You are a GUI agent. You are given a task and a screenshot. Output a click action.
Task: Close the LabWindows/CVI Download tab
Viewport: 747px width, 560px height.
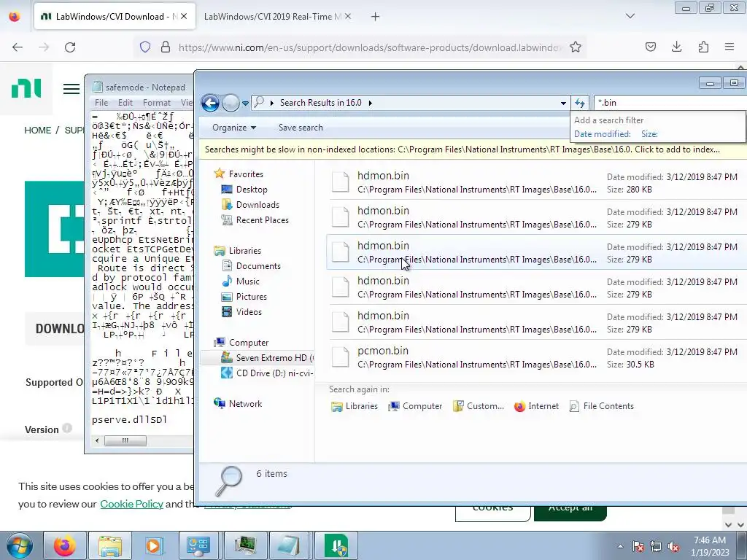coord(184,16)
